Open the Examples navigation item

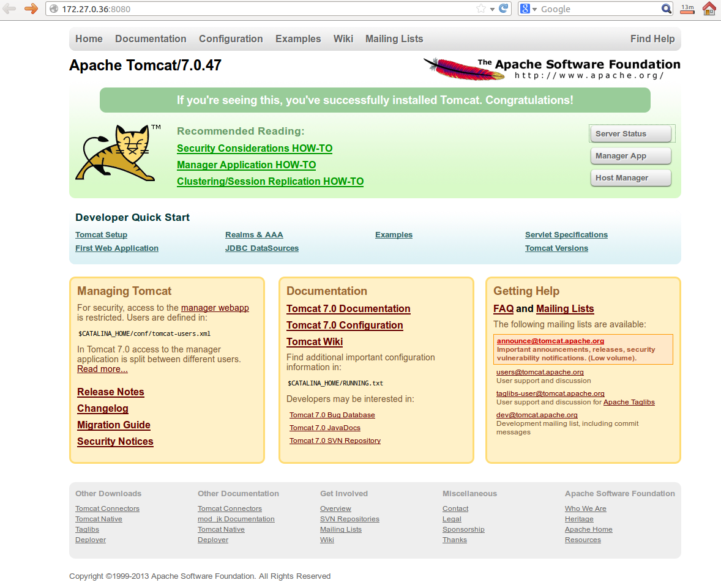pos(298,39)
